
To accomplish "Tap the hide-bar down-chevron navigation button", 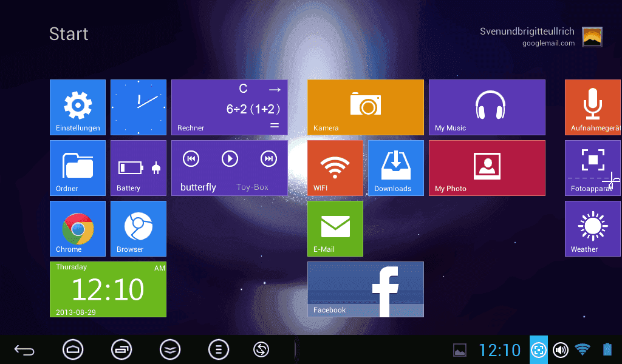I will 170,349.
